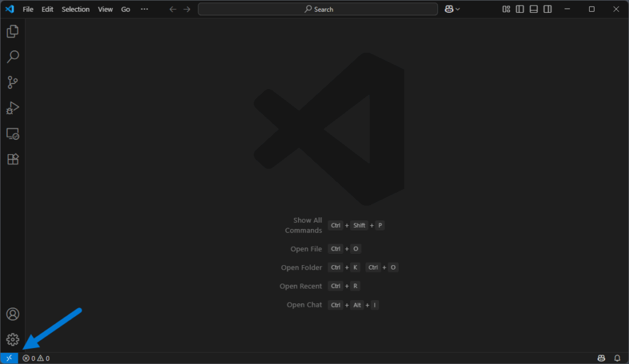Open a Remote Window from status bar
This screenshot has height=364, width=629.
[x=9, y=358]
